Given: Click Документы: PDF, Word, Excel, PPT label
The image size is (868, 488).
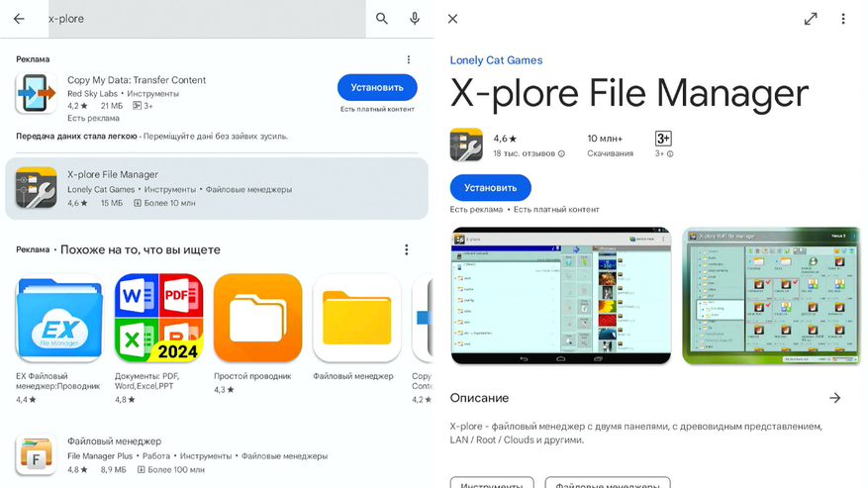Looking at the screenshot, I should pyautogui.click(x=147, y=381).
